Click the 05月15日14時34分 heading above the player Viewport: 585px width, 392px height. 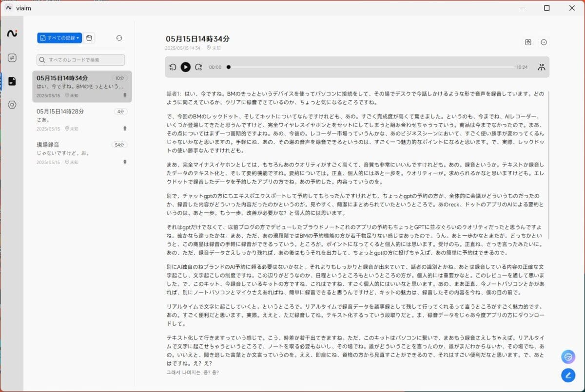pos(197,38)
